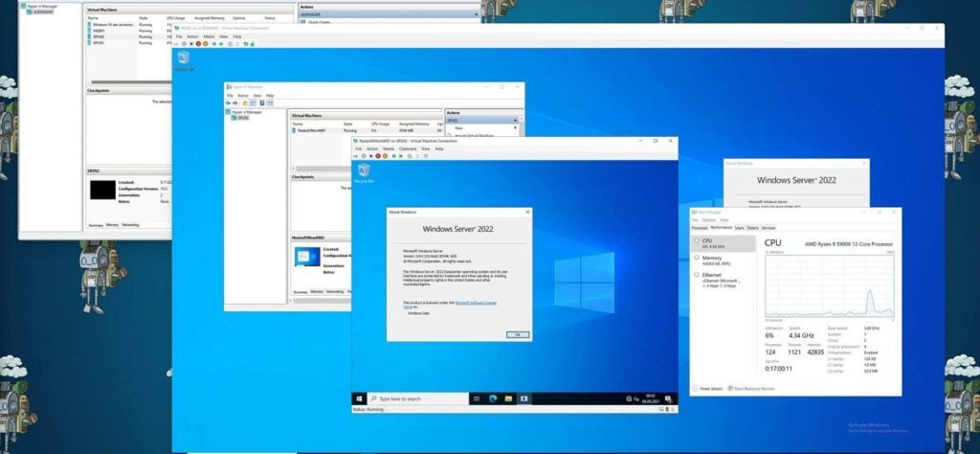
Task: Open Microsoft Edge from nested VM taskbar
Action: [493, 398]
